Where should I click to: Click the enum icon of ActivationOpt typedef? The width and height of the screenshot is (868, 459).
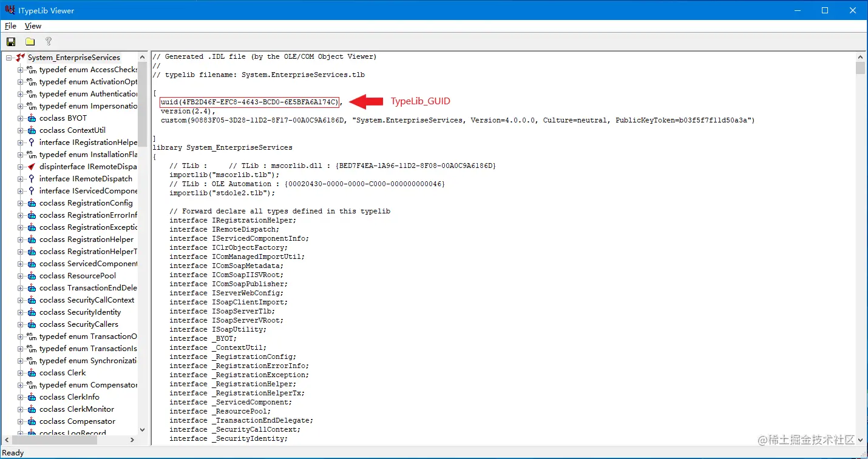pos(32,82)
